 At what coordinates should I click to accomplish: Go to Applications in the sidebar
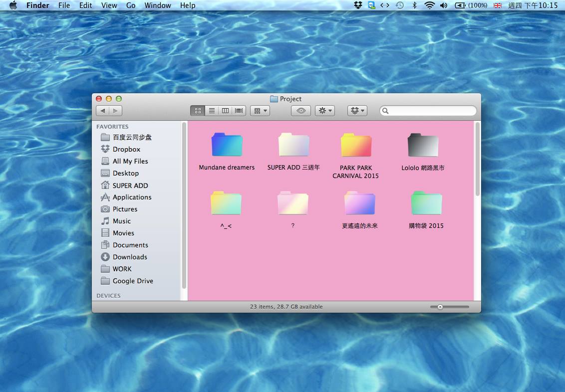[131, 197]
